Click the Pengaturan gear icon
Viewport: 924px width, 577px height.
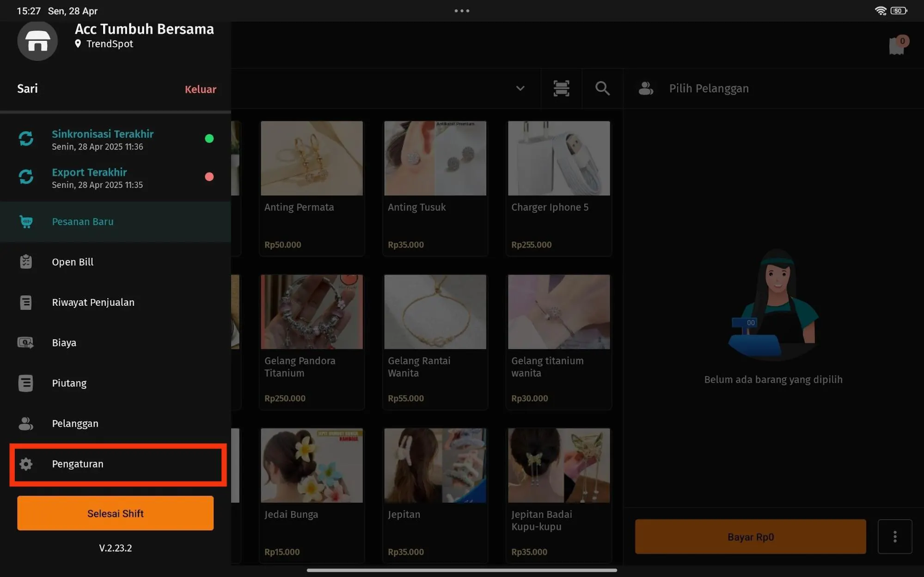click(26, 464)
